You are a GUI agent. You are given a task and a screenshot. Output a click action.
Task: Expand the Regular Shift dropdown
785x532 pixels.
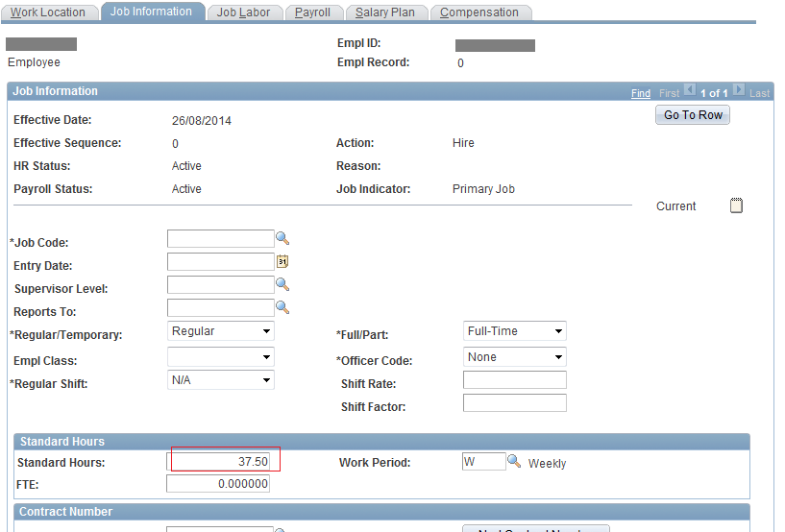221,380
